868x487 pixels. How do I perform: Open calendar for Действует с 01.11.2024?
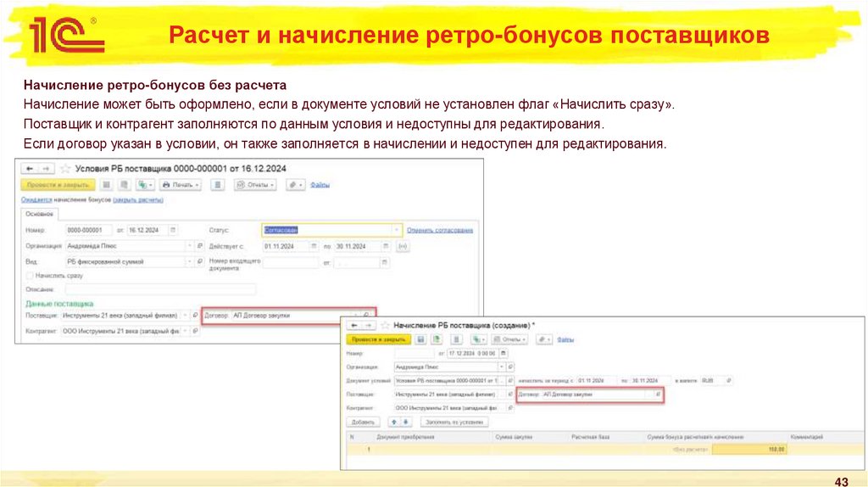314,246
